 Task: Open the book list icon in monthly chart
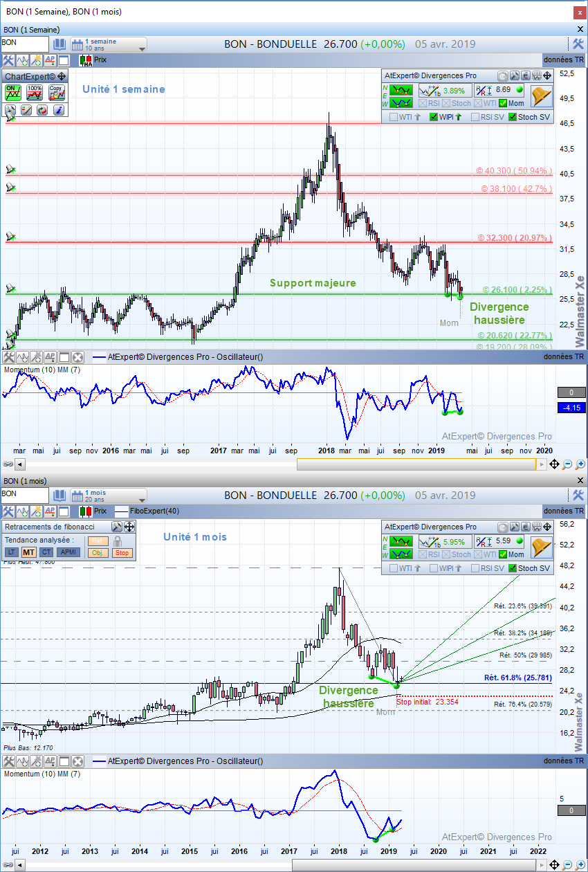pos(59,495)
